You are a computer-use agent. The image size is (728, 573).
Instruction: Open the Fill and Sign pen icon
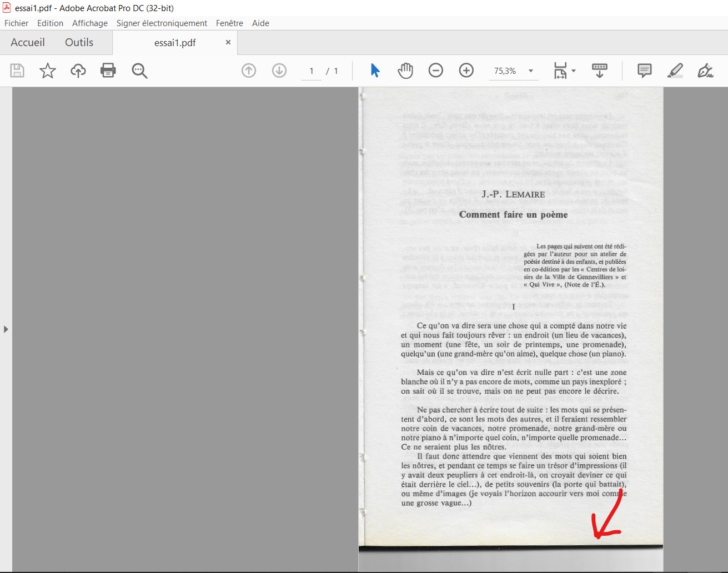[705, 71]
